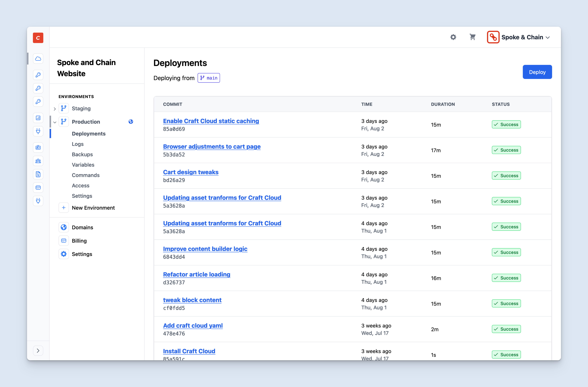
Task: Open the cloud projects icon in left rail
Action: [x=38, y=59]
